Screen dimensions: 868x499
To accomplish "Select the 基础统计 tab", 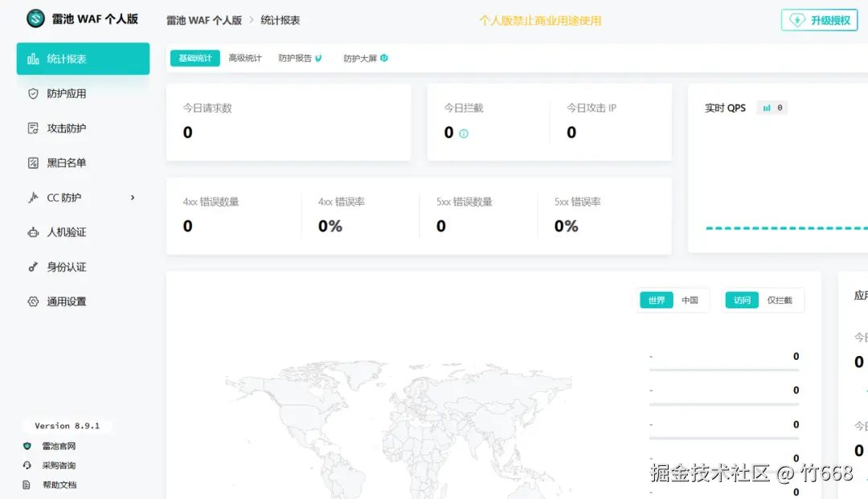I will [x=194, y=58].
